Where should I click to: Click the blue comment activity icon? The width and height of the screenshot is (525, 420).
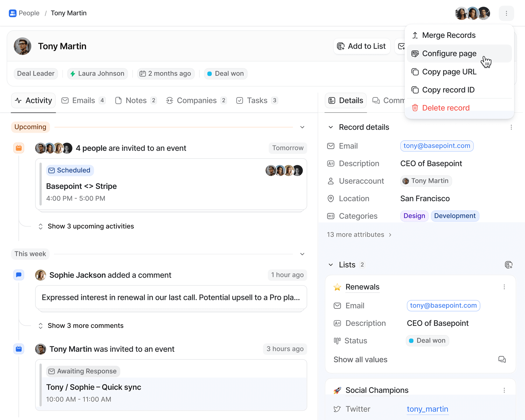tap(19, 275)
